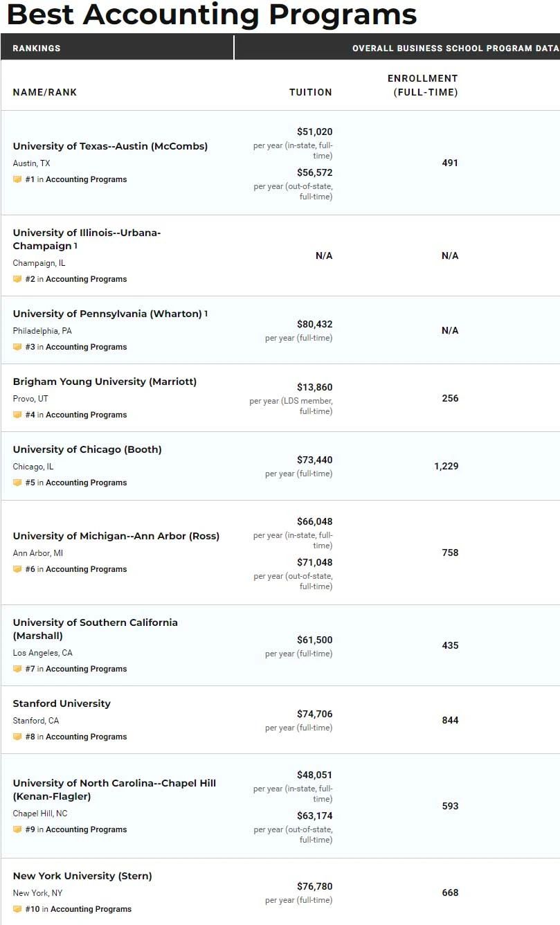This screenshot has height=925, width=560.
Task: Sort by the Enrollment (Full-Time) column header
Action: (422, 85)
